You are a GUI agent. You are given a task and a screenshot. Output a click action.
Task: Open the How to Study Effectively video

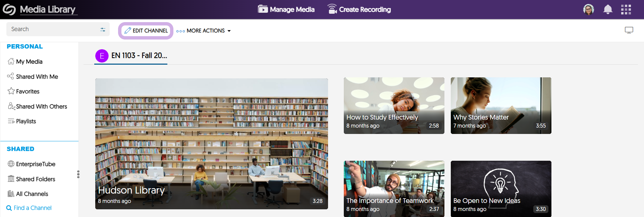pos(394,106)
